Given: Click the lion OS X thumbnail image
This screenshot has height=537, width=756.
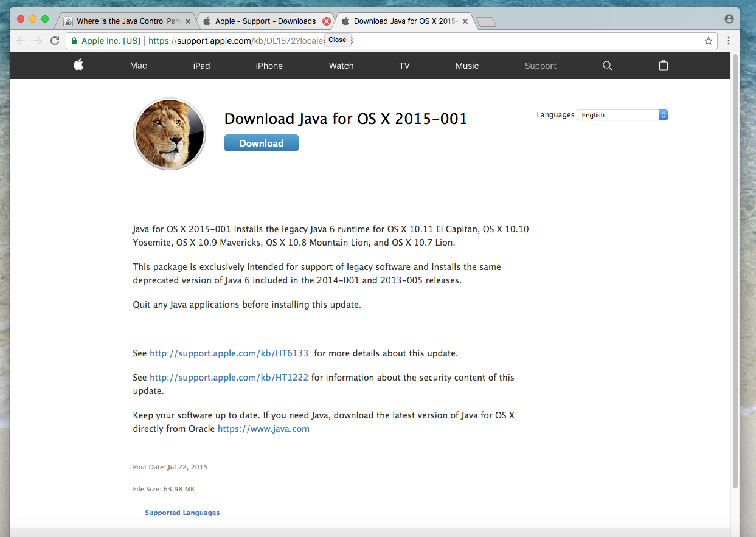Looking at the screenshot, I should point(170,134).
